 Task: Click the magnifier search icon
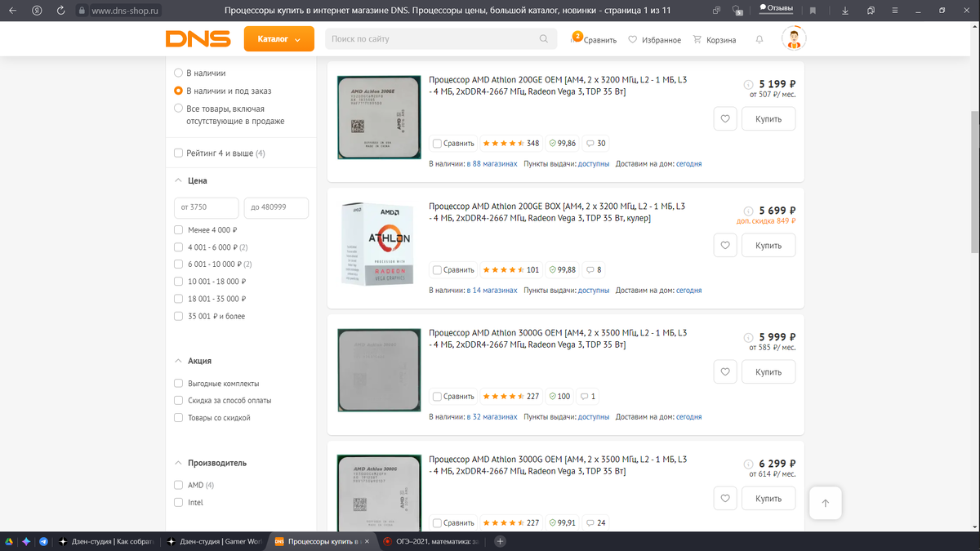point(544,39)
